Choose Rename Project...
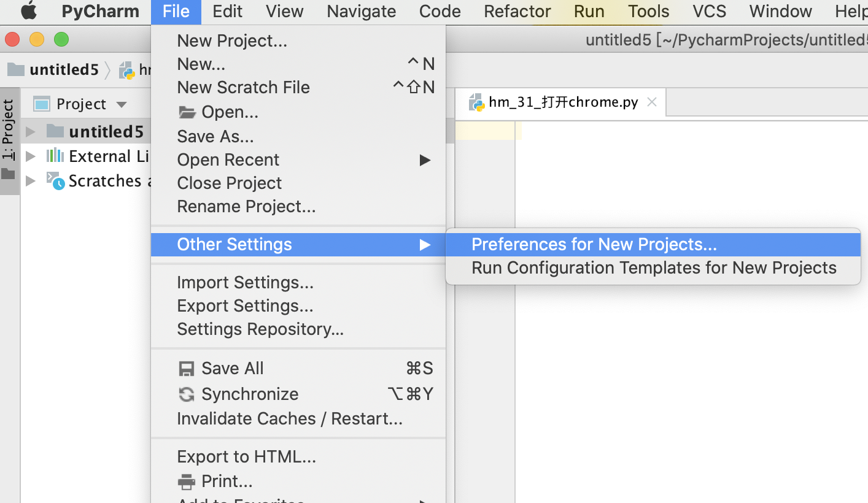Image resolution: width=868 pixels, height=503 pixels. 298,206
